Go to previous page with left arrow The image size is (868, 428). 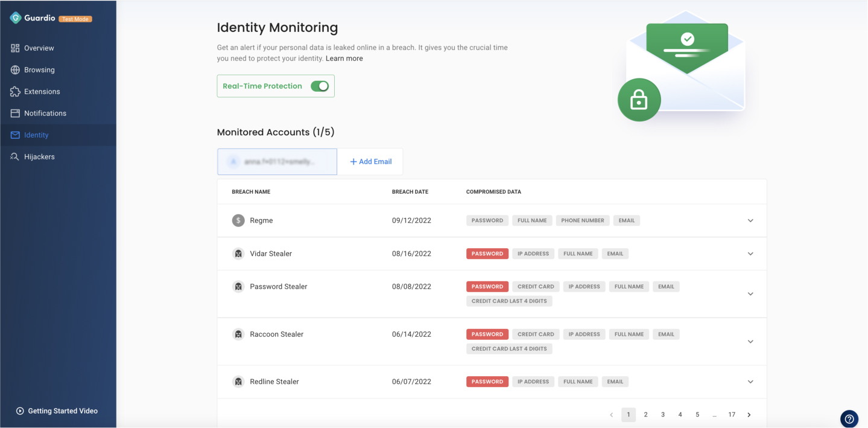[x=611, y=415]
